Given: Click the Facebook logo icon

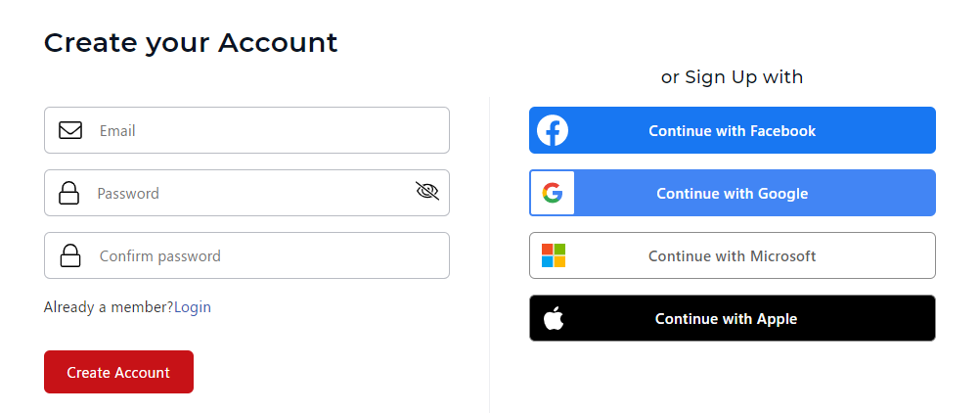Looking at the screenshot, I should pyautogui.click(x=553, y=130).
